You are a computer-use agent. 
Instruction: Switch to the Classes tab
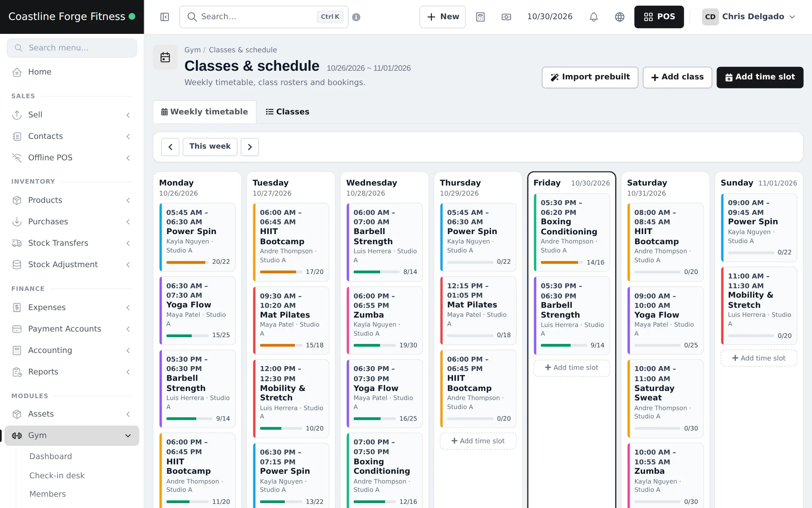click(x=287, y=112)
